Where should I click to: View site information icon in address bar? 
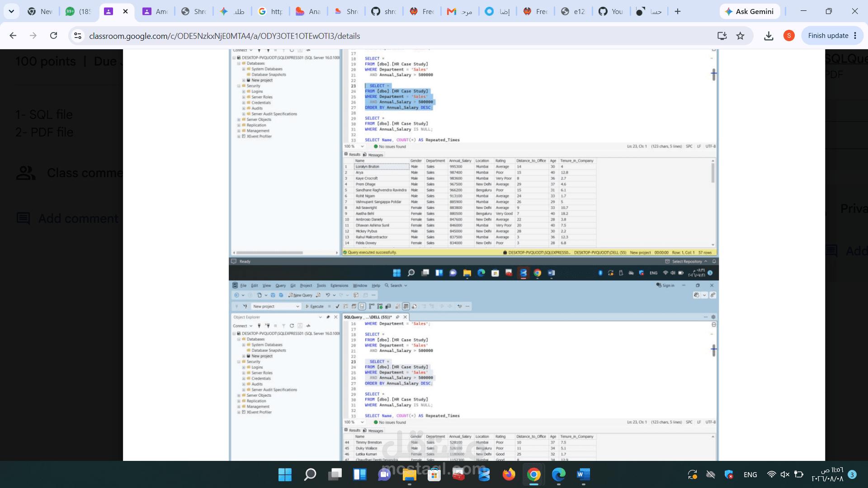point(78,36)
